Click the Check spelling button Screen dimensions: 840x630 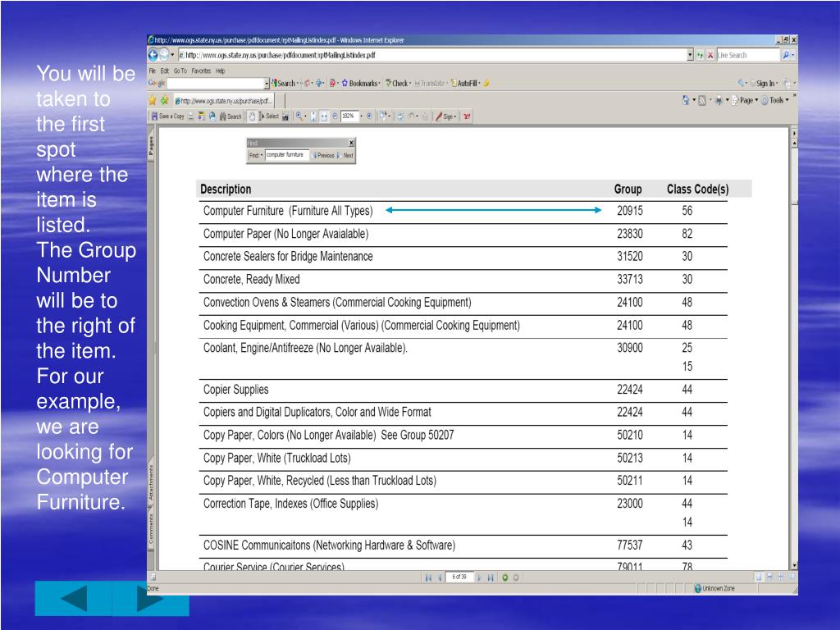tap(397, 83)
